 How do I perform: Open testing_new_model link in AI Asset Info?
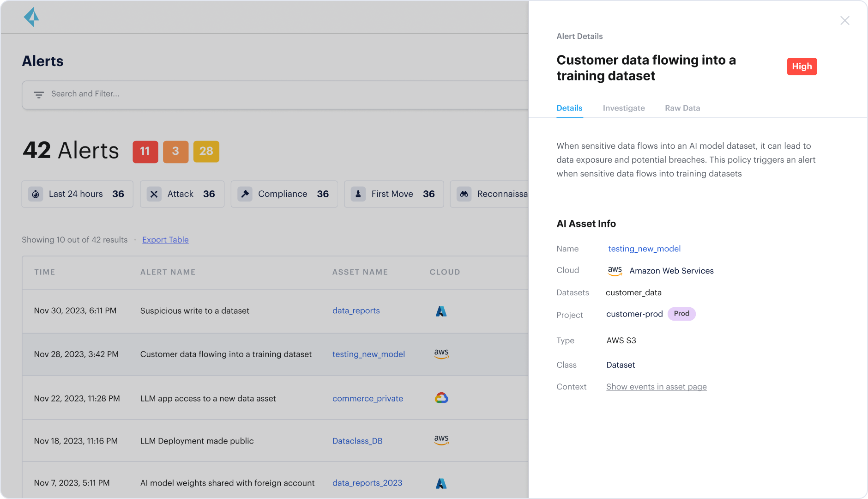coord(644,249)
